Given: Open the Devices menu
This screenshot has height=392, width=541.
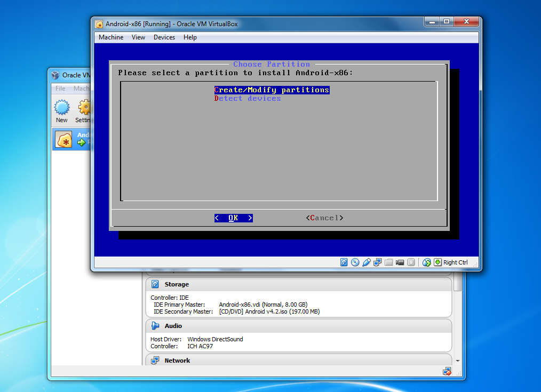Looking at the screenshot, I should pos(164,37).
